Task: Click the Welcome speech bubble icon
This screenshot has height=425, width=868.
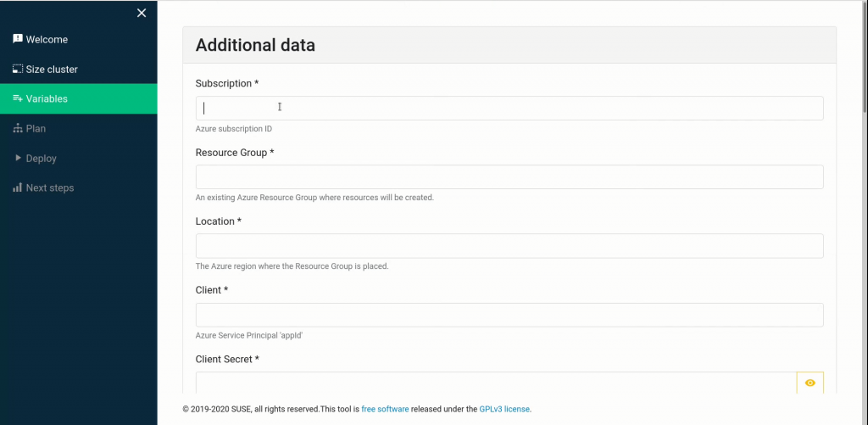Action: (x=17, y=39)
